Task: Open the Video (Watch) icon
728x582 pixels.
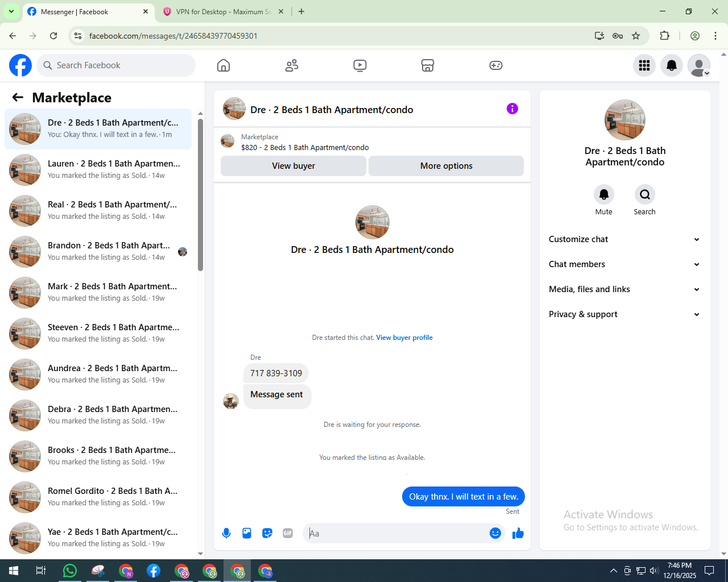Action: pyautogui.click(x=360, y=65)
